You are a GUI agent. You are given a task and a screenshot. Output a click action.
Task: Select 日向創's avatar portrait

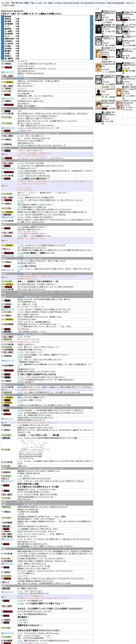click(99, 105)
